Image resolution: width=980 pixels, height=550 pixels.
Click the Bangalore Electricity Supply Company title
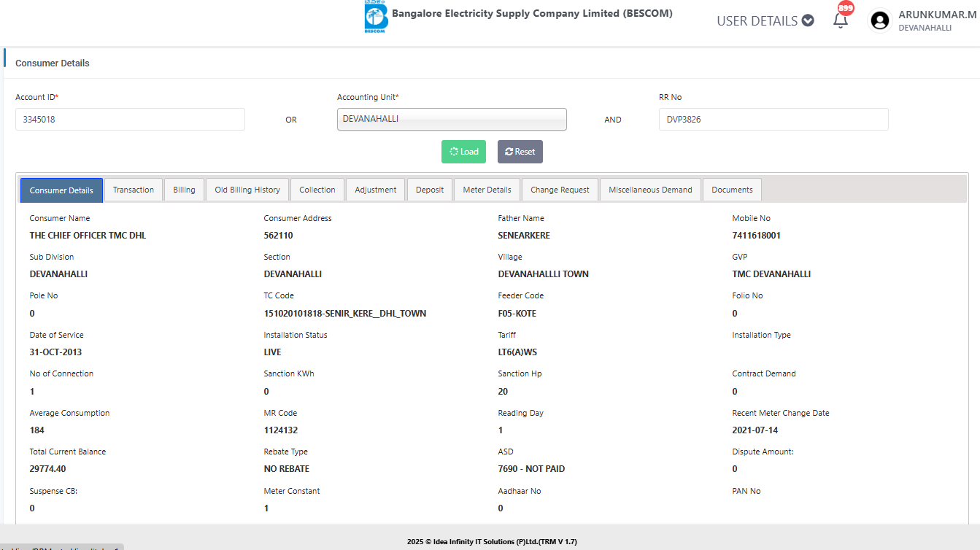pyautogui.click(x=533, y=13)
